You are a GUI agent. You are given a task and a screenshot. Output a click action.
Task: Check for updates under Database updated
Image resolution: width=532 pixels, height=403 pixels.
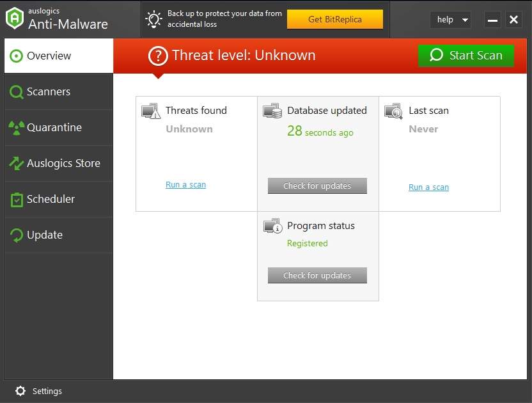(x=317, y=186)
